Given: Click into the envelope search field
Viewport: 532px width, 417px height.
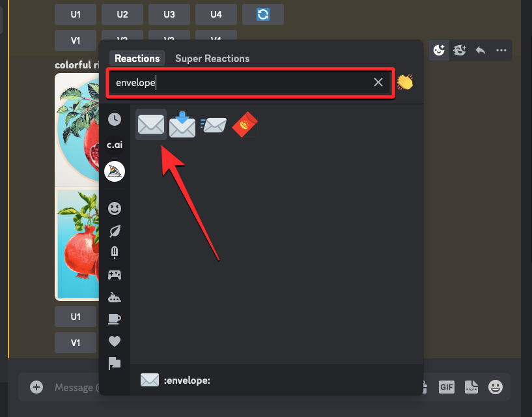Looking at the screenshot, I should [x=251, y=83].
